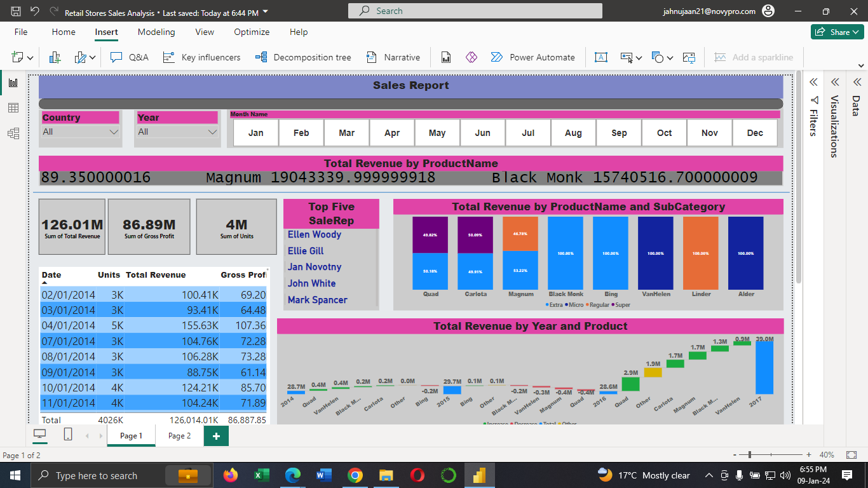Select Jan in Month Name slicer
The image size is (868, 488).
[255, 133]
